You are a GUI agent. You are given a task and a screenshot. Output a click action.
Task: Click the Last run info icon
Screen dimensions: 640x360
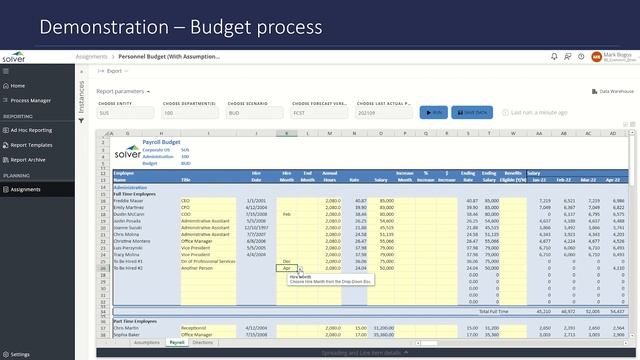click(x=505, y=113)
